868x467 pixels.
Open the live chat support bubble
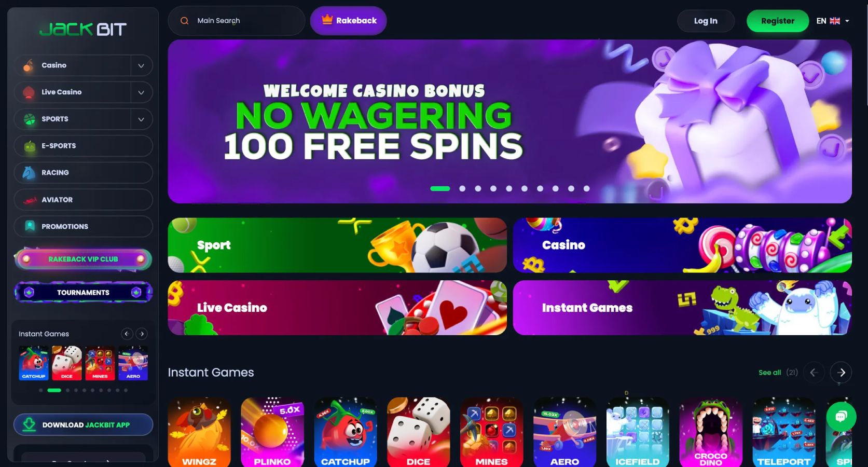(x=841, y=416)
